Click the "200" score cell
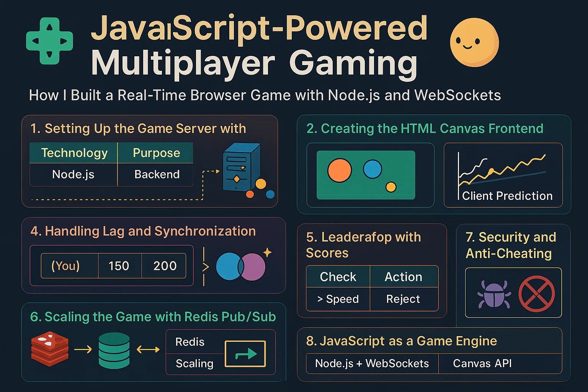This screenshot has width=588, height=392. 165,266
